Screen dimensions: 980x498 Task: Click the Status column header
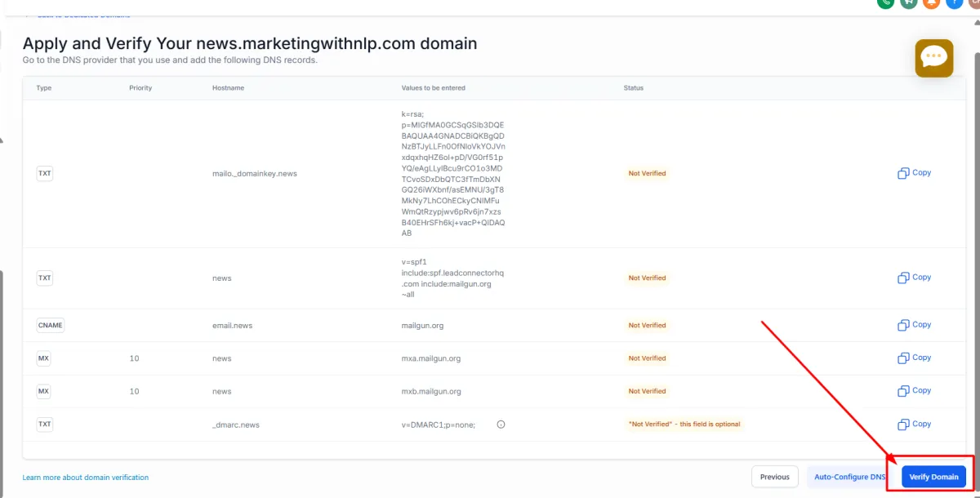pyautogui.click(x=634, y=88)
